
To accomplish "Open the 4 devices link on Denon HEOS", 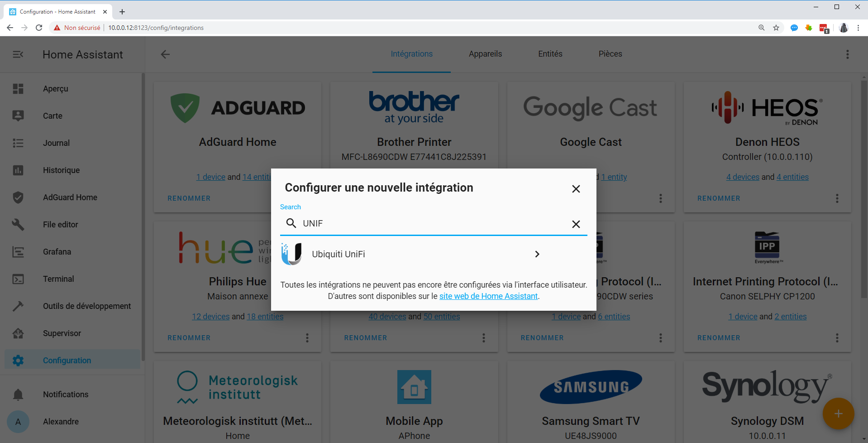I will [743, 177].
